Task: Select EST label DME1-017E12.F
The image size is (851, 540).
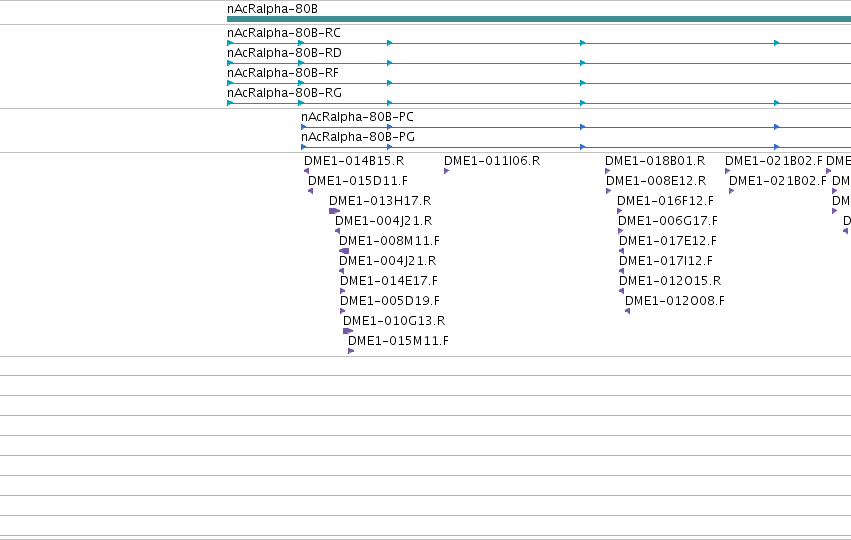Action: 668,240
